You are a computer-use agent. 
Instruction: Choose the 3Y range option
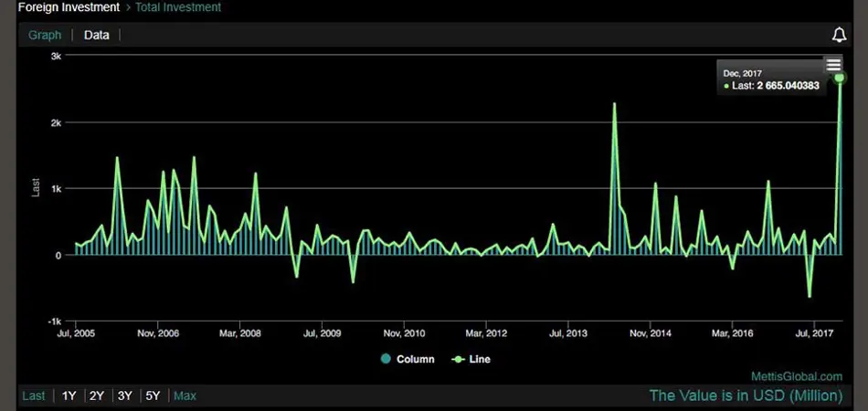124,395
